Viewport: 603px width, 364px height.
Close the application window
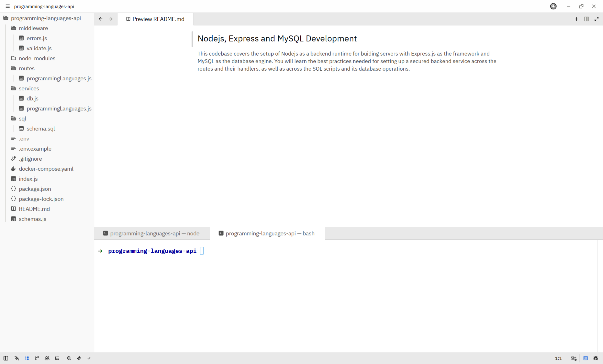[x=594, y=6]
